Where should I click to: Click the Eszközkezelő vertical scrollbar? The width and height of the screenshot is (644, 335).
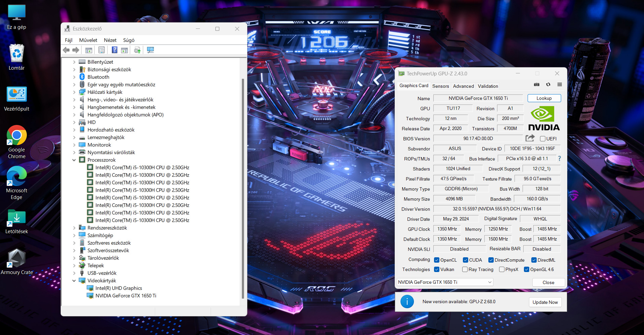tap(243, 188)
